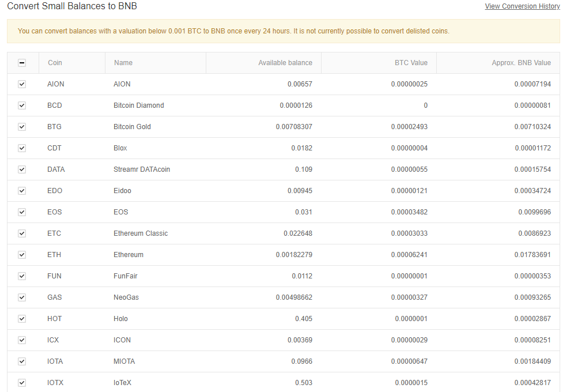
Task: Click the Coin column header
Action: [x=55, y=63]
